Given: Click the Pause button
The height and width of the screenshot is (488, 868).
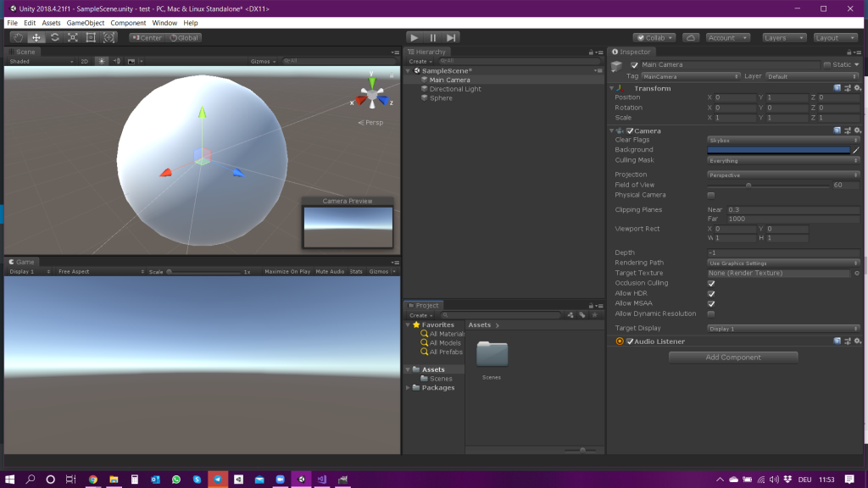Looking at the screenshot, I should tap(432, 37).
